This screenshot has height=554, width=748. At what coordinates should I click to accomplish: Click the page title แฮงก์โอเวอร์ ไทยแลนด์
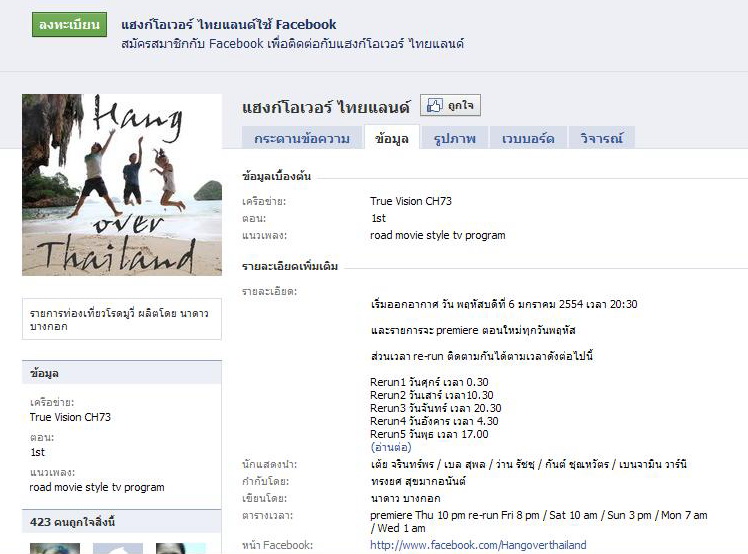326,107
